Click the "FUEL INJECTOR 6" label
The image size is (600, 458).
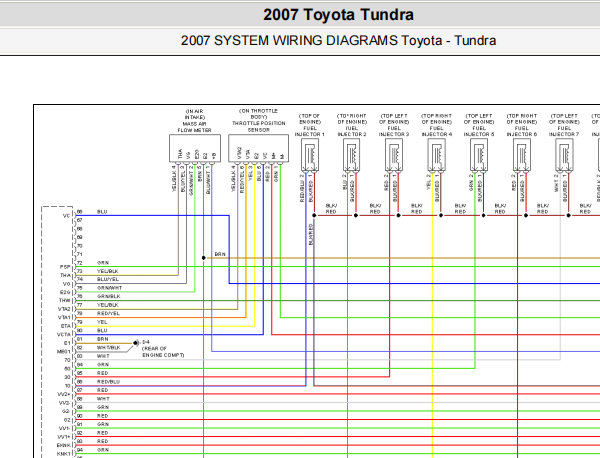522,131
